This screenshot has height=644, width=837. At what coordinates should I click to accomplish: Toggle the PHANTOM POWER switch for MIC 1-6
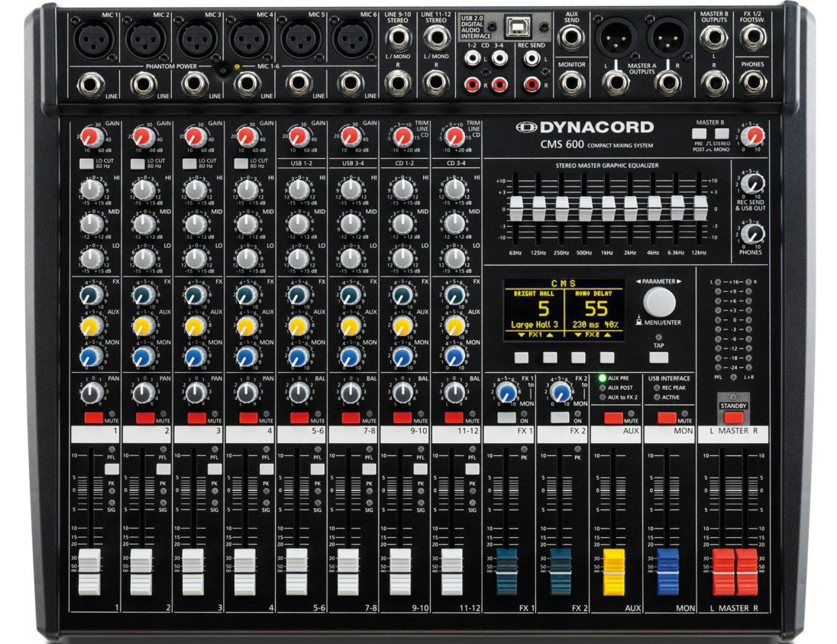(x=221, y=70)
